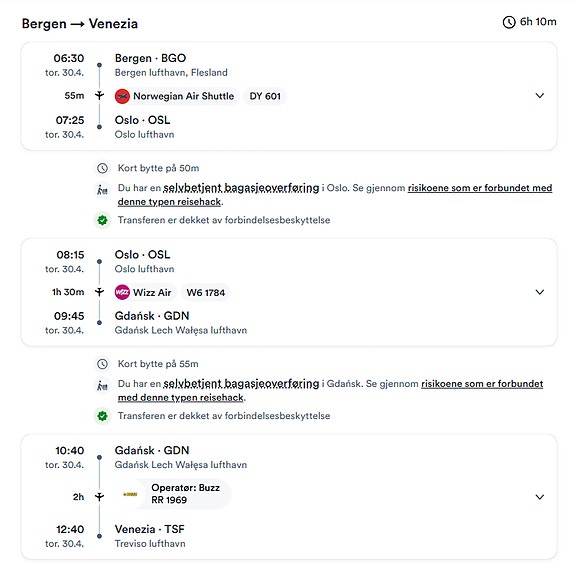Click the clock icon next to Kort bytte på 50m
The width and height of the screenshot is (575, 569).
pos(102,168)
